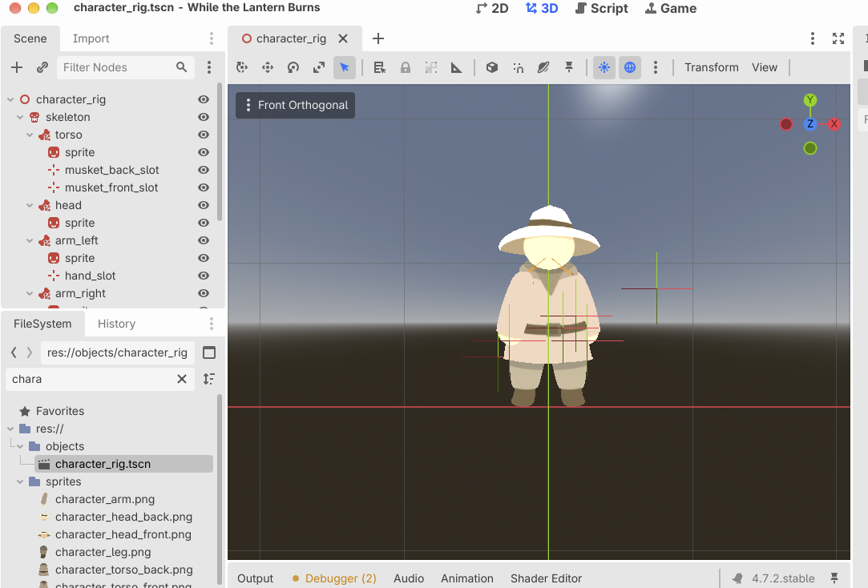Open the Debugger (2) panel

coord(333,578)
